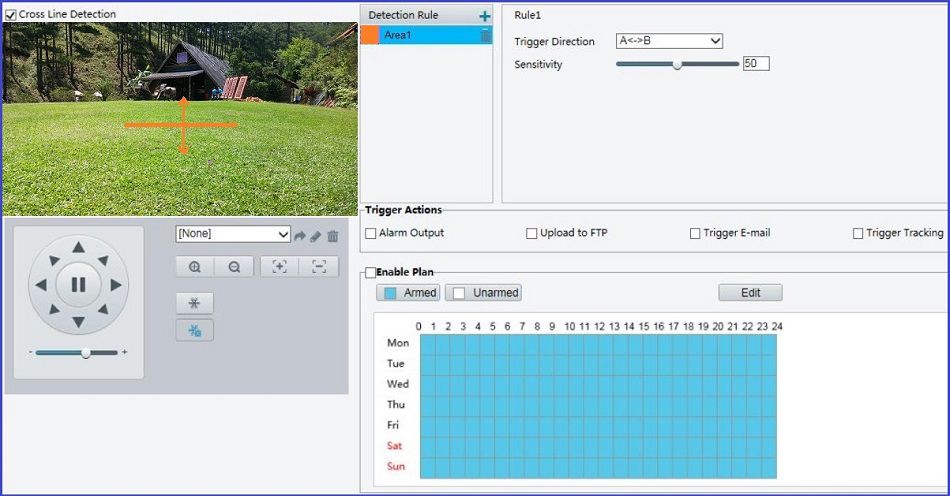
Task: Pan camera up with PTZ arrow
Action: coord(78,247)
